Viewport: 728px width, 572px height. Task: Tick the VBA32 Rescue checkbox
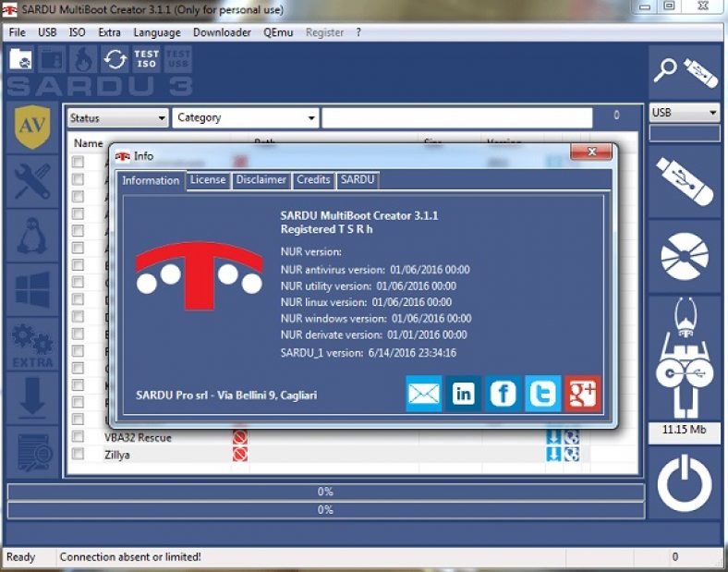tap(78, 436)
